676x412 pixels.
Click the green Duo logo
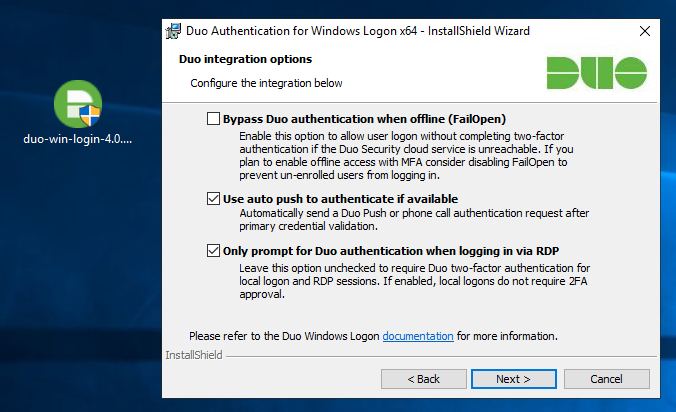coord(597,73)
